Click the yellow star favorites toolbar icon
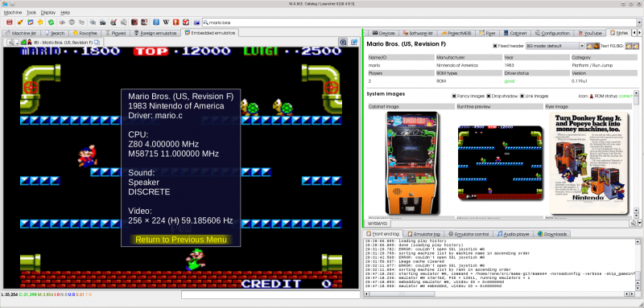This screenshot has width=644, height=308. tap(40, 23)
